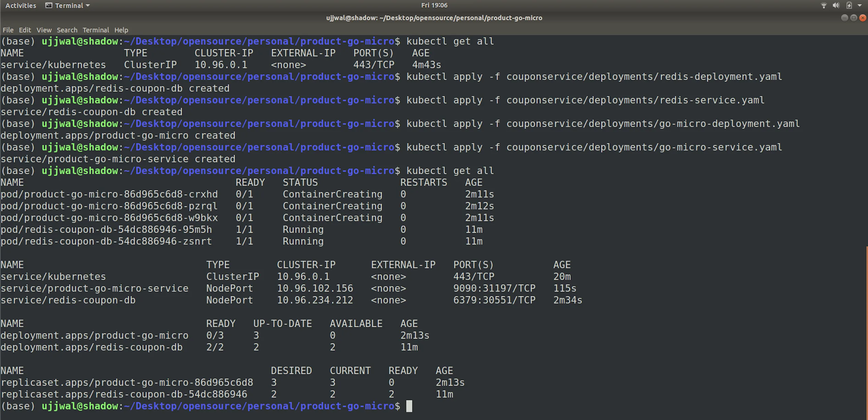Screen dimensions: 868x420
Task: Click replicaset.apps/product-go-micro-86d965c6d8 name
Action: pos(127,383)
